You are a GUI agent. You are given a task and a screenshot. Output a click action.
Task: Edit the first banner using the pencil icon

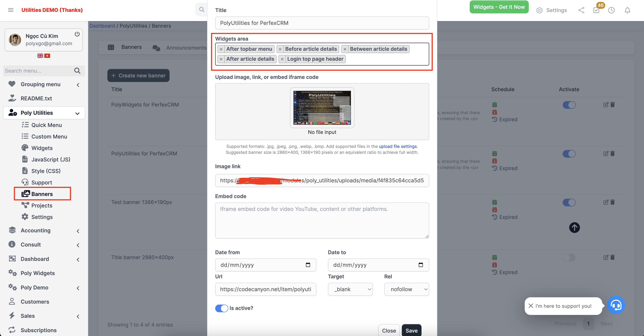pyautogui.click(x=605, y=105)
